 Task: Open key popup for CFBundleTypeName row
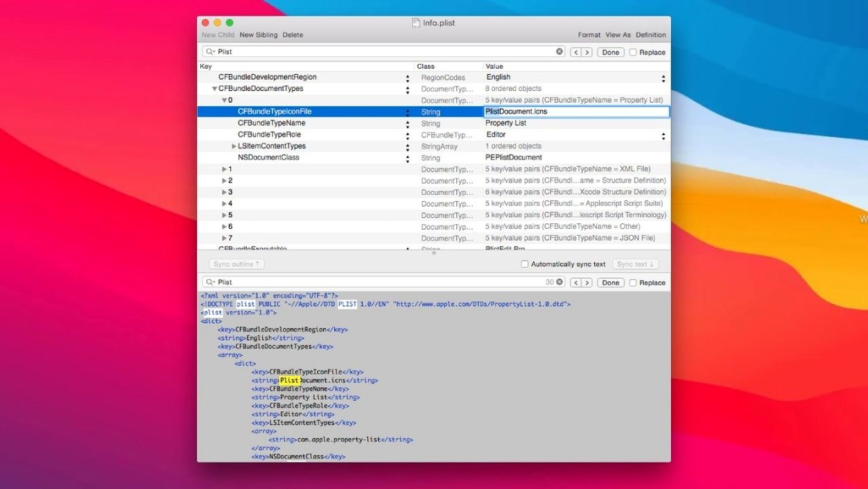click(x=408, y=123)
